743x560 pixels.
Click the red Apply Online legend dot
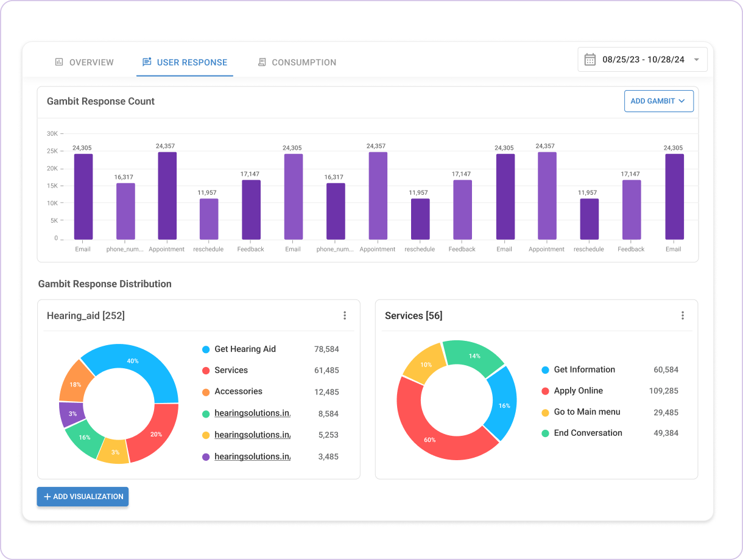[545, 391]
